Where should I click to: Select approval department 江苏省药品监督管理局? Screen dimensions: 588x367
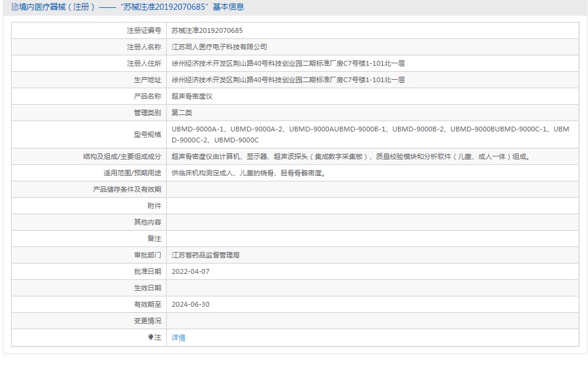(206, 255)
